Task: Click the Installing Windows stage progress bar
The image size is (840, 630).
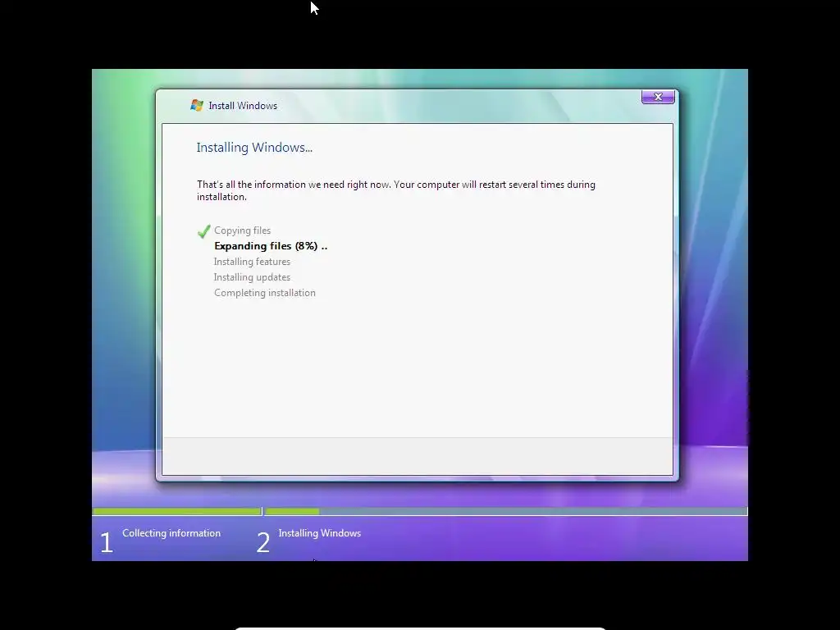Action: pos(506,512)
